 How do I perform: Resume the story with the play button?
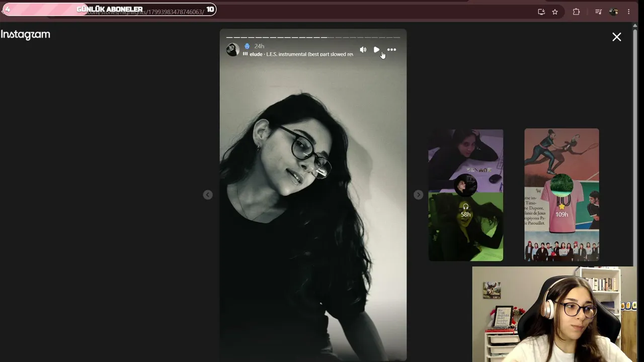tap(376, 50)
